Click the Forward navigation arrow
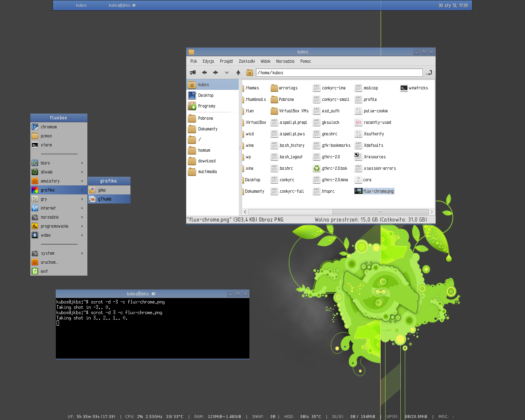The width and height of the screenshot is (525, 420). 215,73
